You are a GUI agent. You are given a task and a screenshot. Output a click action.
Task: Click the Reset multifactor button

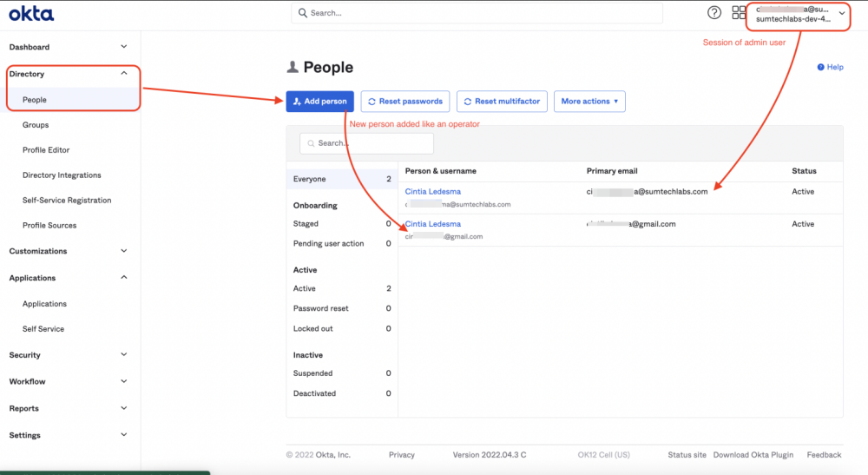tap(502, 102)
